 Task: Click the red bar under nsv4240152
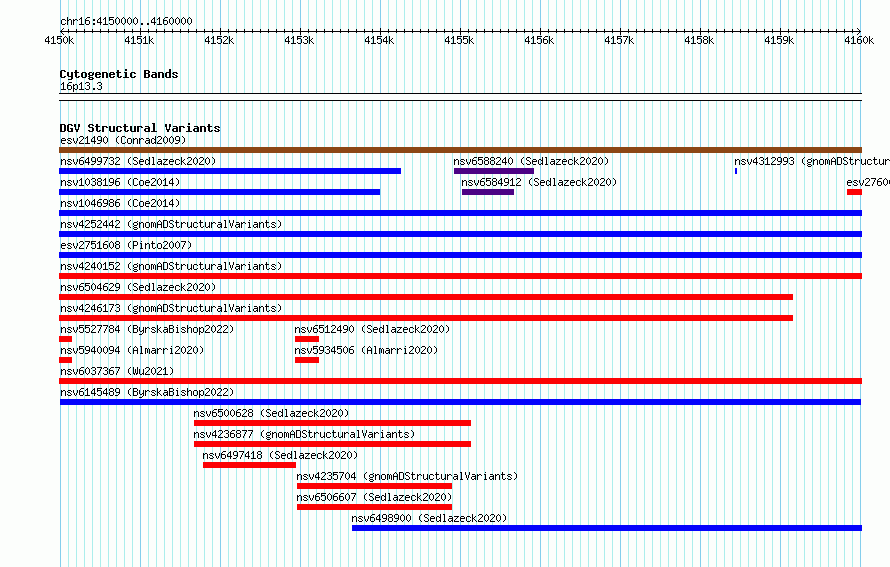pyautogui.click(x=460, y=276)
